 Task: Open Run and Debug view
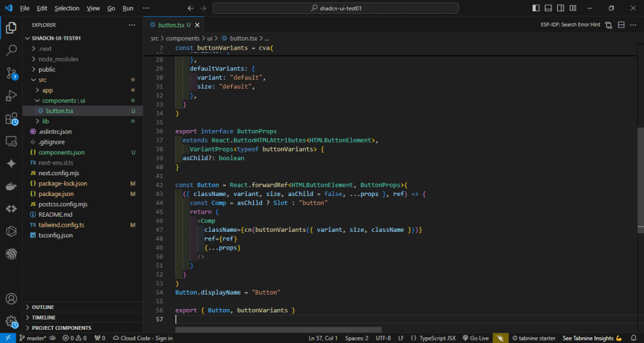point(11,95)
